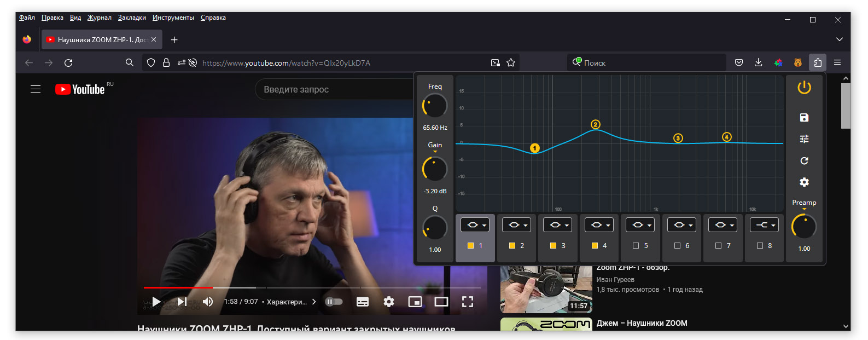Disable equalizer band 4 checkbox
This screenshot has width=868, height=340.
coord(595,246)
